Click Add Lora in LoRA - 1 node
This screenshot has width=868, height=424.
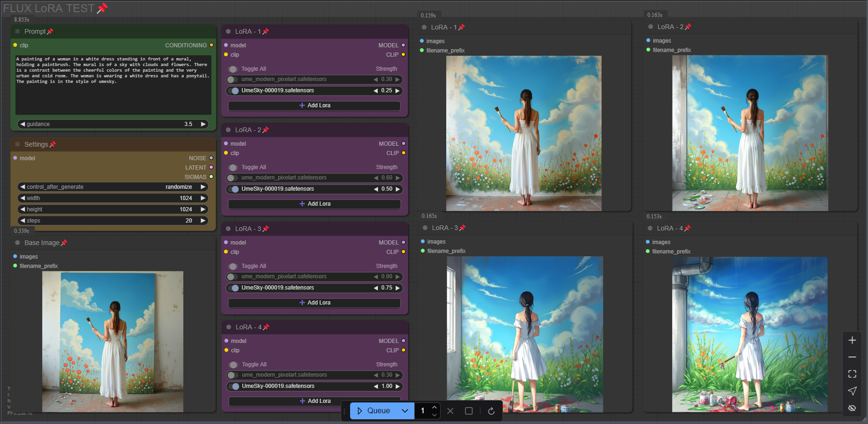pos(314,106)
